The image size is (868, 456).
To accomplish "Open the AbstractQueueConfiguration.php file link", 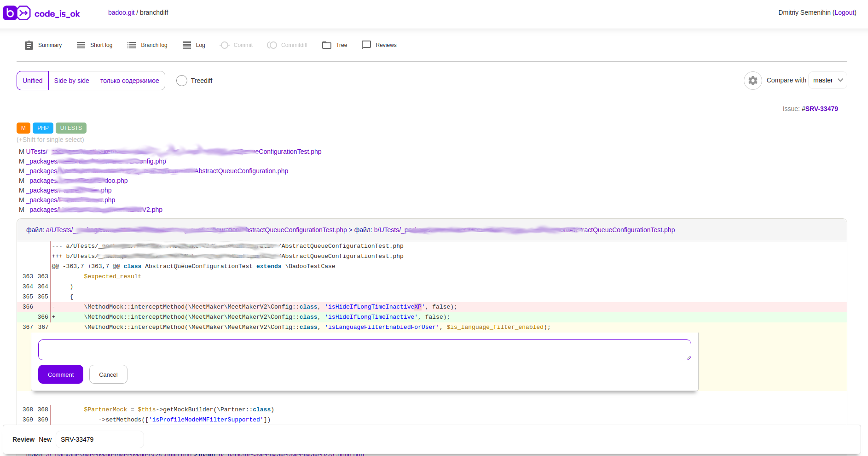I will coord(157,171).
